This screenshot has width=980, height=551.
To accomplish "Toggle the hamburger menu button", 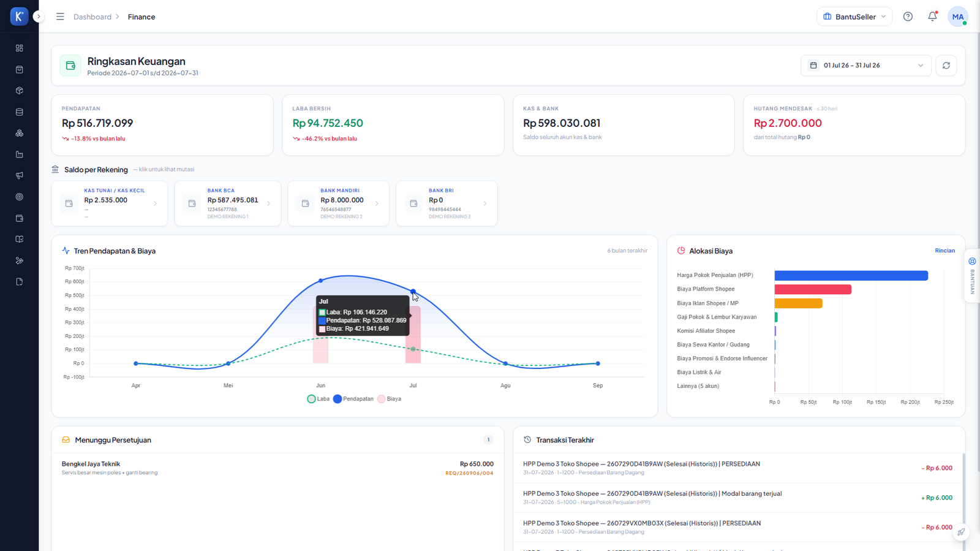I will pyautogui.click(x=60, y=17).
